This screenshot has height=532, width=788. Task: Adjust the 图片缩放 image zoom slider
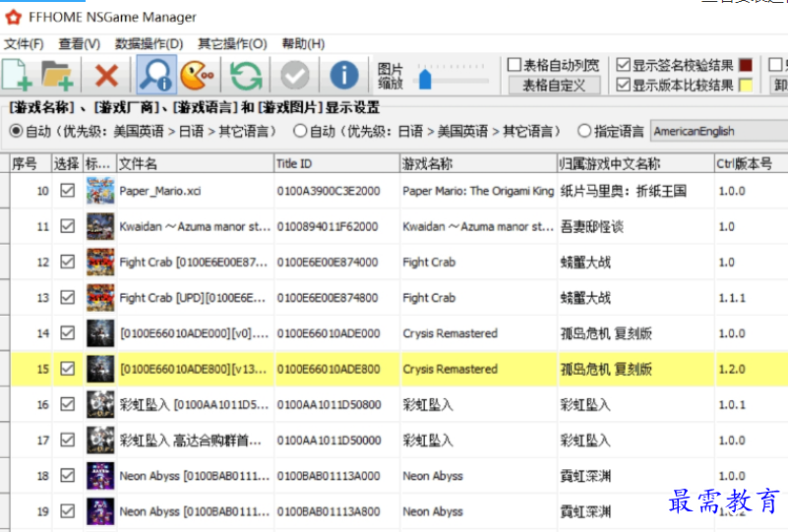click(425, 80)
